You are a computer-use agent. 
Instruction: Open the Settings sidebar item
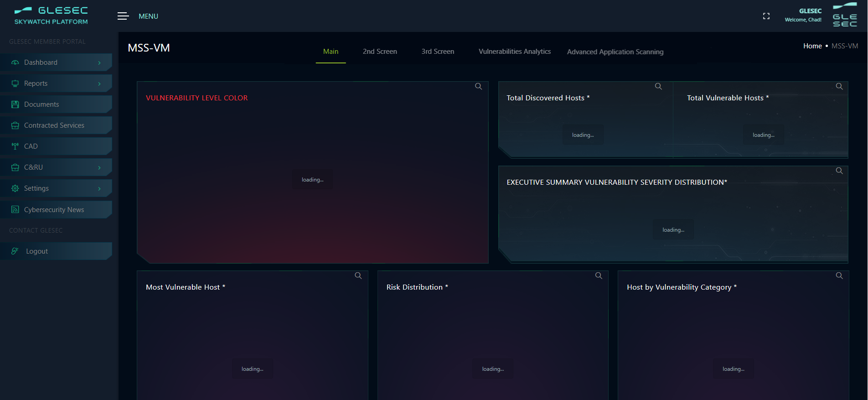click(56, 188)
